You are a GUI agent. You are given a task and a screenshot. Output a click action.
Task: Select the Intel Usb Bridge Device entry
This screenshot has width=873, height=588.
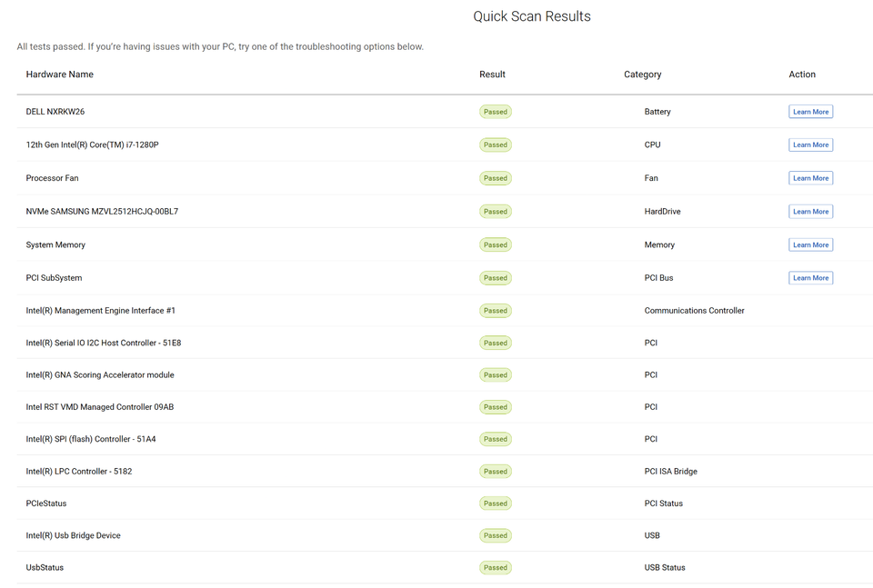pos(74,536)
